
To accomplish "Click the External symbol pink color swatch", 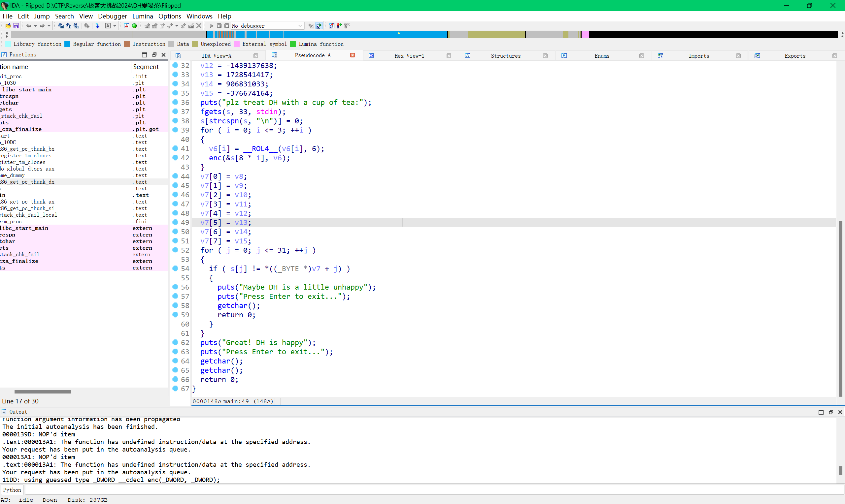I will (236, 44).
